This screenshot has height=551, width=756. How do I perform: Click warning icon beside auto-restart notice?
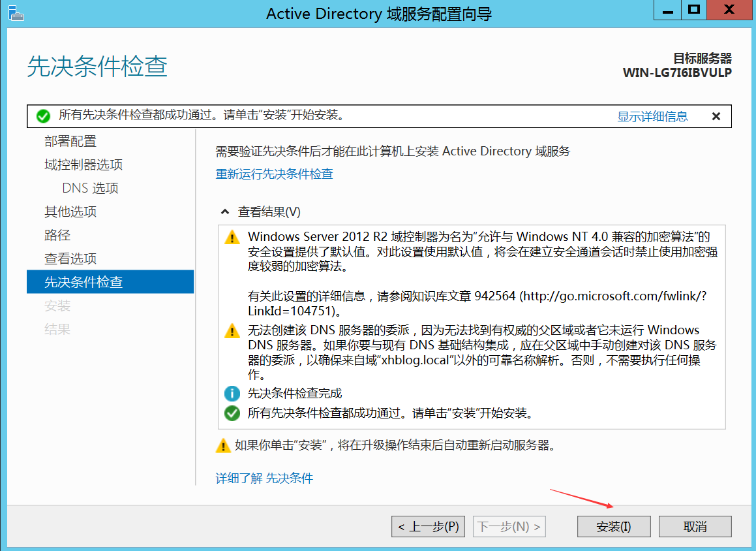222,445
